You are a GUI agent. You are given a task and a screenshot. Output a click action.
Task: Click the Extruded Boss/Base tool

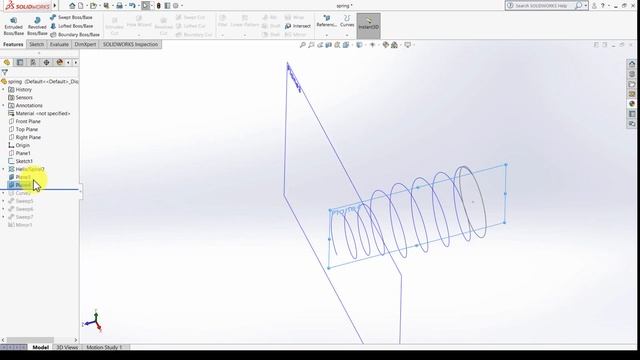(13, 26)
